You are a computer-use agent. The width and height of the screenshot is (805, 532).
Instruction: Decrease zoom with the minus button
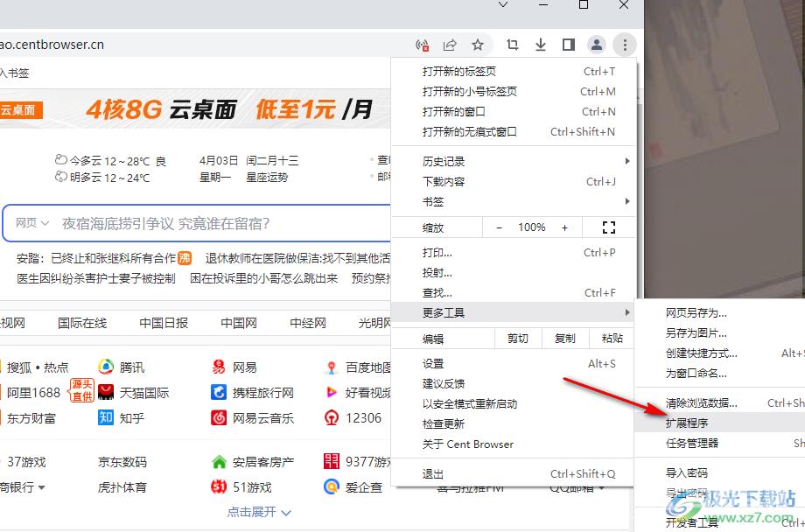coord(500,227)
